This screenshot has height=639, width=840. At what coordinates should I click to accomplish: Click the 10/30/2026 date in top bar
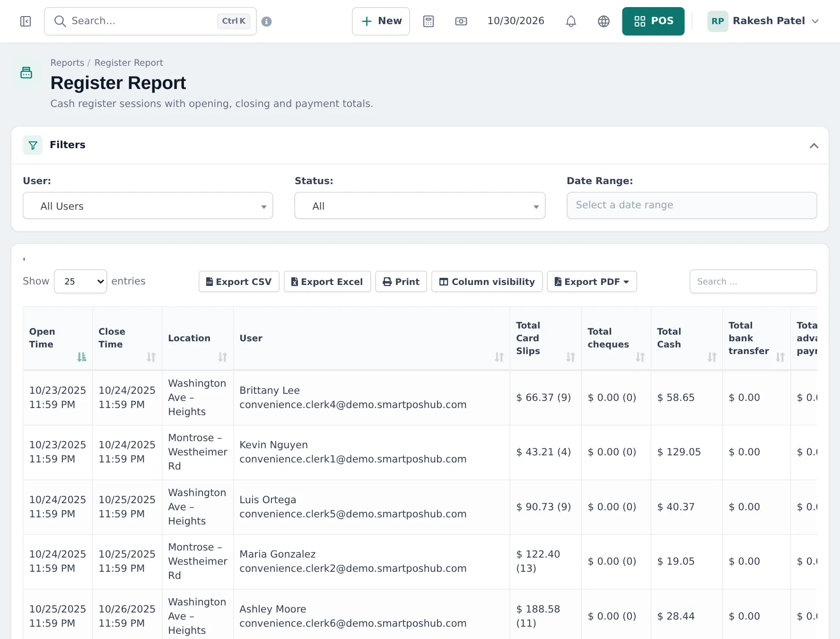[x=516, y=21]
